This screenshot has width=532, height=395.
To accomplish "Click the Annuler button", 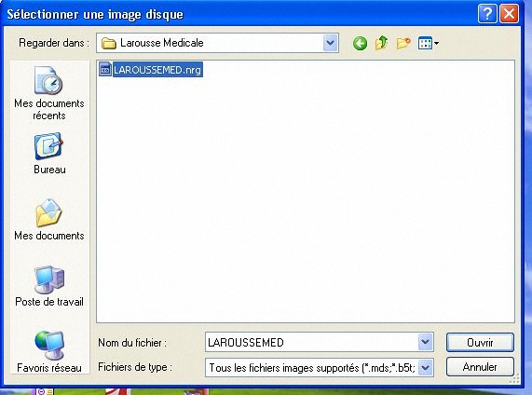I will pos(480,367).
